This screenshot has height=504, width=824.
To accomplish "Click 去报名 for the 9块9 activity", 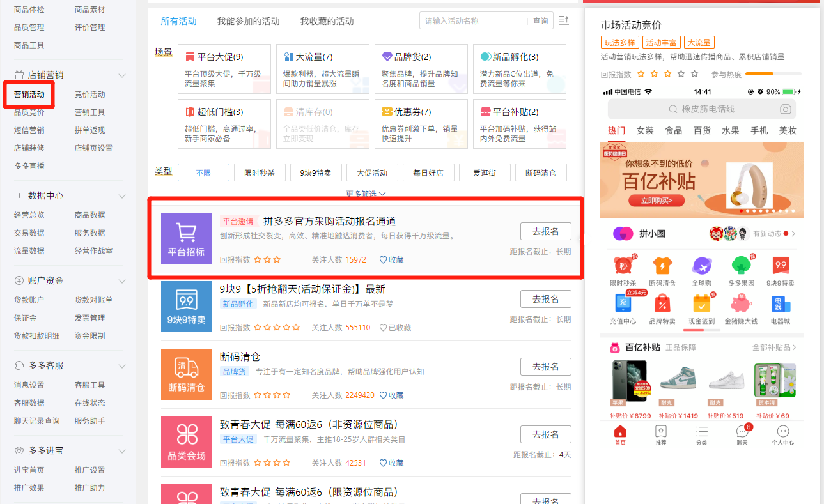I will pos(546,299).
